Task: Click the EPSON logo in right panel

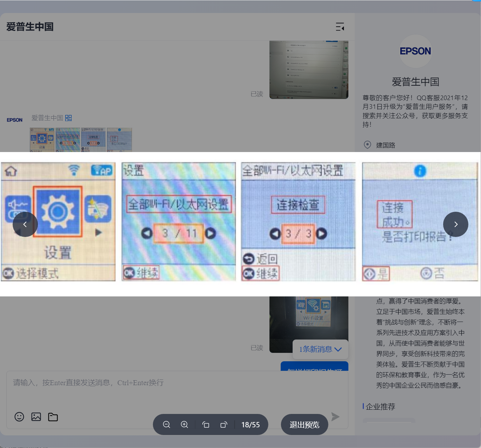Action: tap(415, 51)
